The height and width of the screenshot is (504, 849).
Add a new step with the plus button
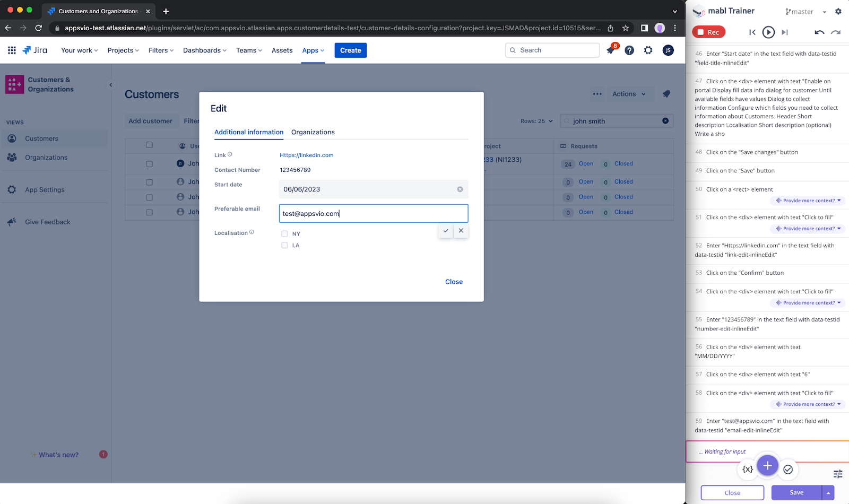click(767, 466)
